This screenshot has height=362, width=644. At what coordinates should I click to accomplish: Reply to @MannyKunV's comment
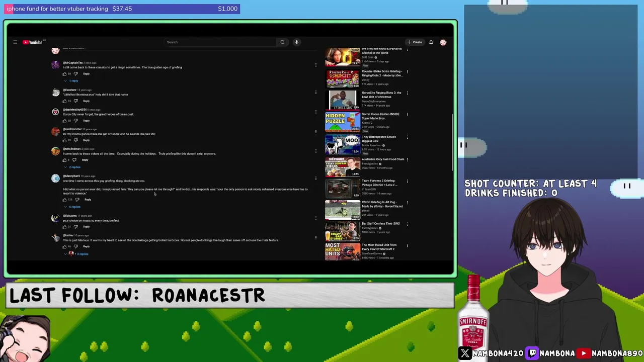tap(88, 200)
